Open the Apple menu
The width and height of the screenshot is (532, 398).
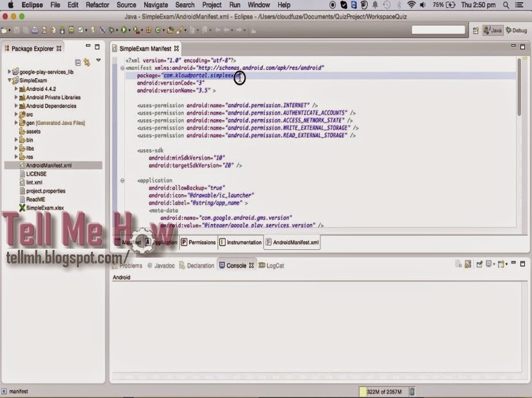point(10,4)
